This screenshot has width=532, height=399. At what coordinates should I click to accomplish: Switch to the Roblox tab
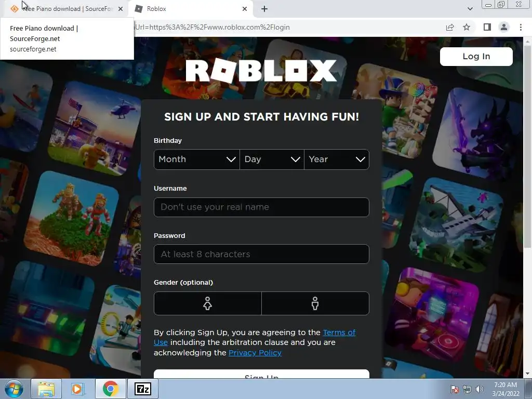[x=190, y=9]
